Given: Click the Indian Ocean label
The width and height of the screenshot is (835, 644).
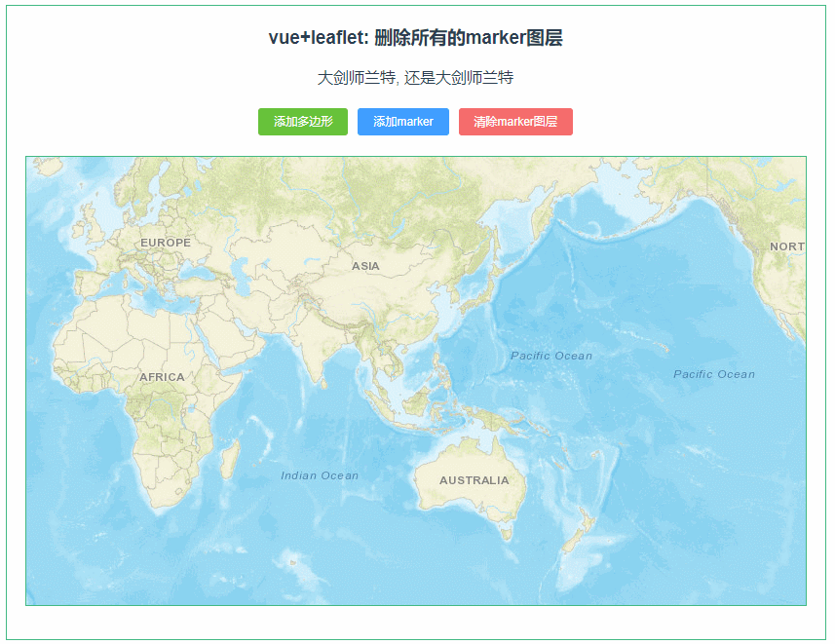Looking at the screenshot, I should (320, 475).
